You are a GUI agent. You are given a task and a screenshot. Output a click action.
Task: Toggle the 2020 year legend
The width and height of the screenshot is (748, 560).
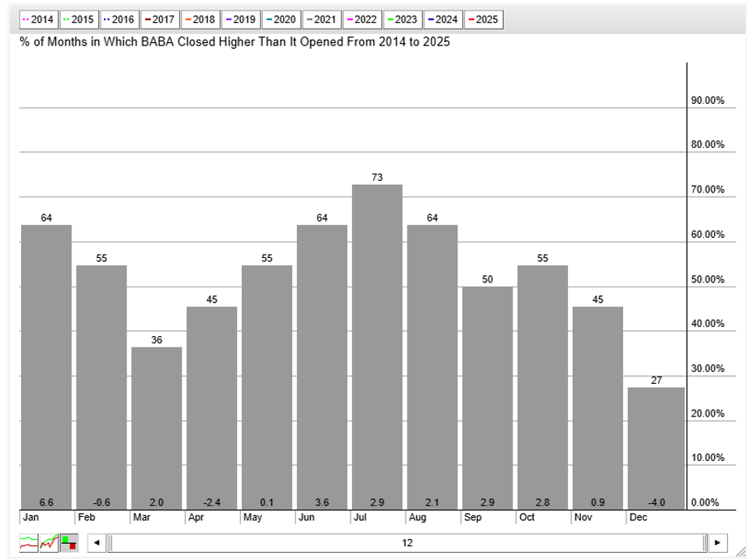point(281,19)
